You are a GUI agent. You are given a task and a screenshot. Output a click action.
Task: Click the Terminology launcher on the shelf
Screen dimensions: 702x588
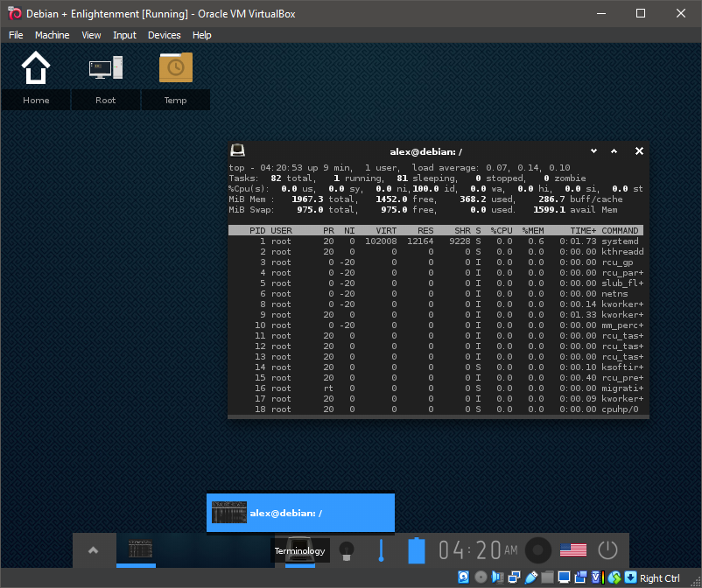point(299,549)
